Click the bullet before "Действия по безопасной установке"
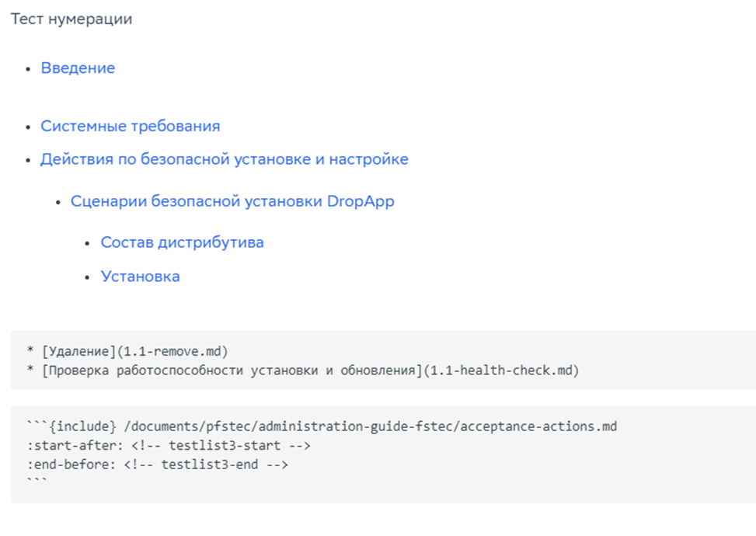Image resolution: width=756 pixels, height=536 pixels. click(29, 160)
